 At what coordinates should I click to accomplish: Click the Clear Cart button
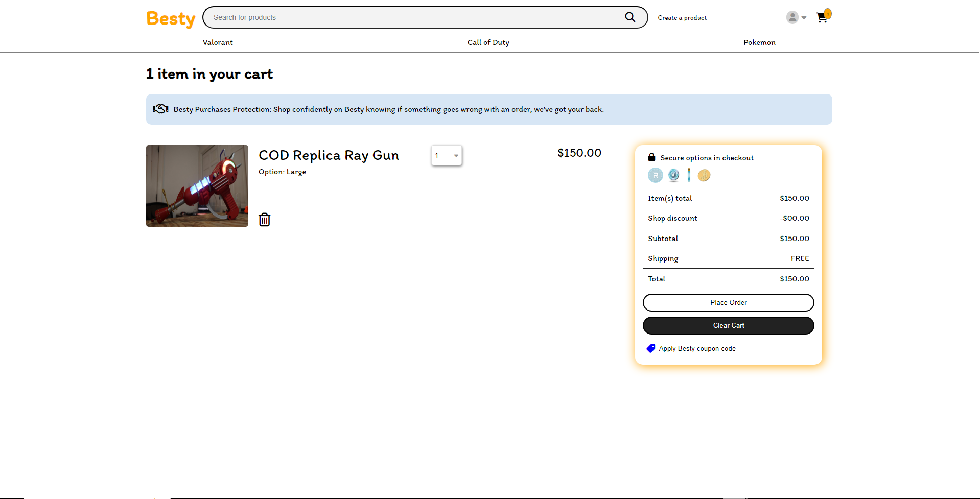click(x=728, y=325)
